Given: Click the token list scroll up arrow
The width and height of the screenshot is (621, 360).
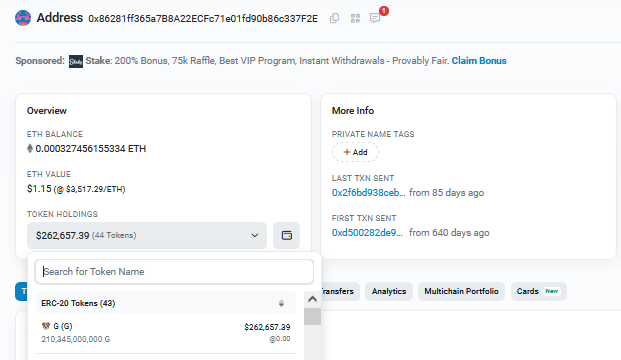Looking at the screenshot, I should pyautogui.click(x=312, y=299).
